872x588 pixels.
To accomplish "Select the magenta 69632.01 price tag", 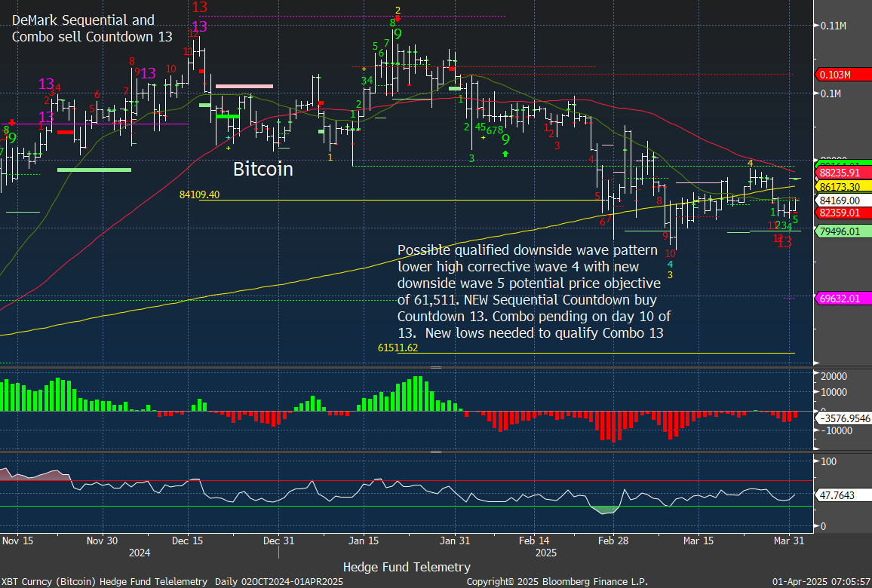I will (843, 299).
